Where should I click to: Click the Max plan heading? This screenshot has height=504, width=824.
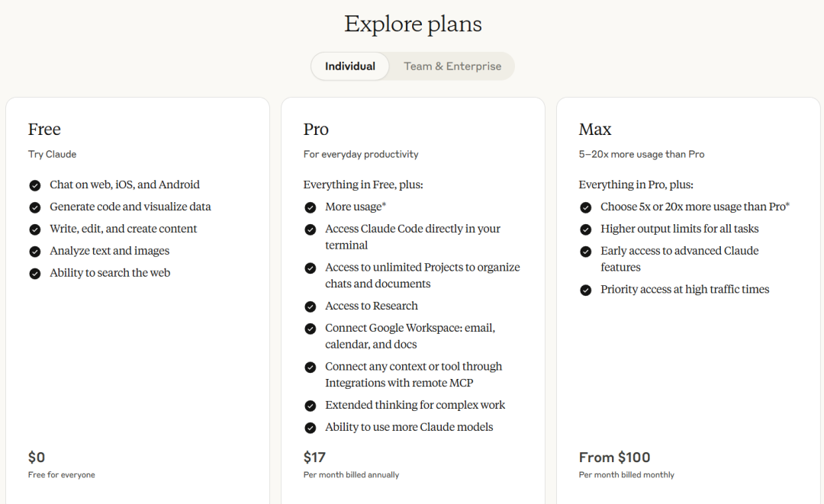click(595, 129)
